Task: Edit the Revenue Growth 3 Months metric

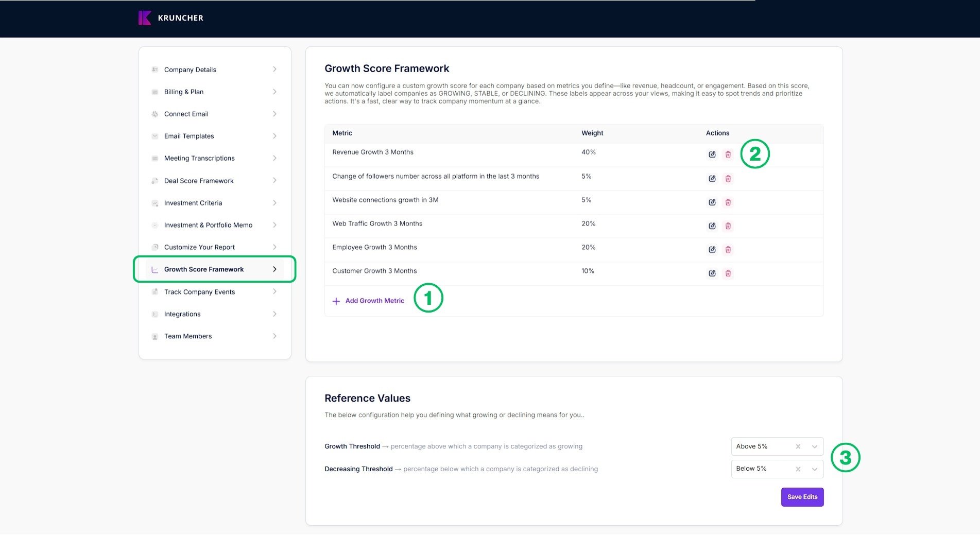Action: (x=712, y=154)
